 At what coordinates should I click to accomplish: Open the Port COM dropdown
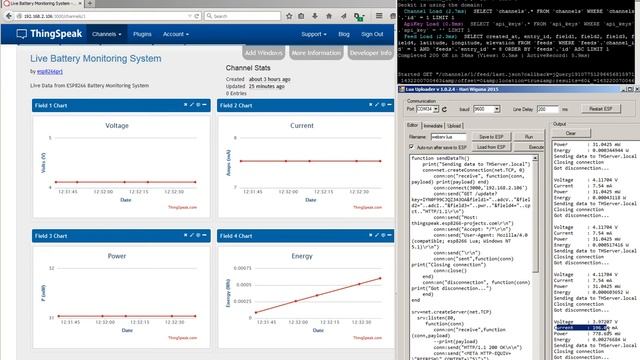tap(436, 109)
